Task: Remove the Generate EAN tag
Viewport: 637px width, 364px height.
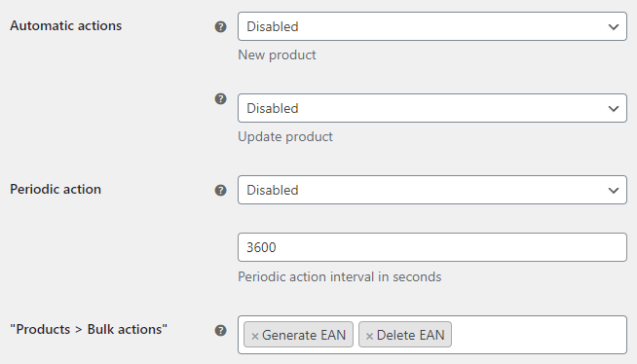Action: (x=255, y=336)
